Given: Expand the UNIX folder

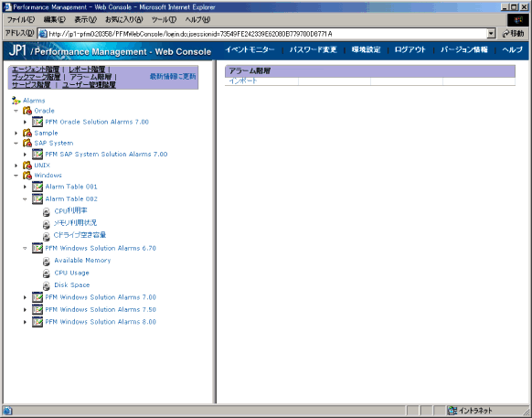Looking at the screenshot, I should [x=16, y=166].
